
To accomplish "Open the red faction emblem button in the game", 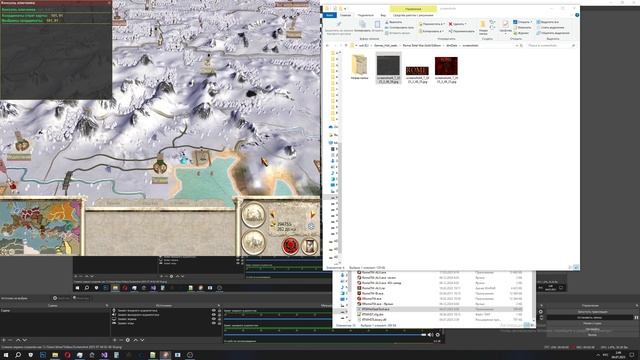I will click(x=290, y=246).
